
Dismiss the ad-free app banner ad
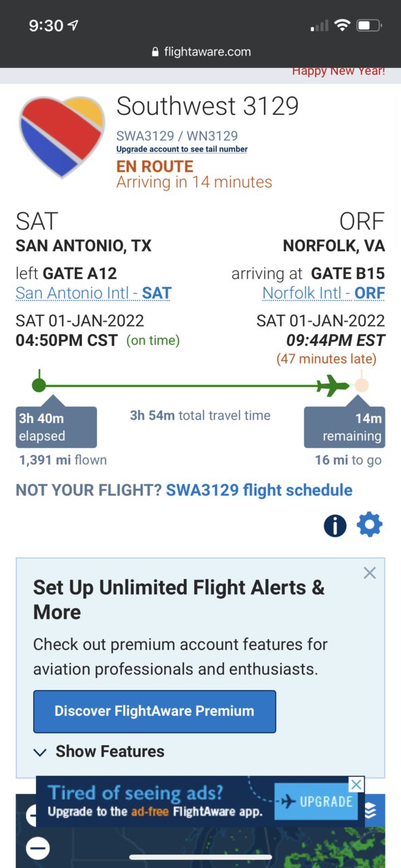coord(356,785)
